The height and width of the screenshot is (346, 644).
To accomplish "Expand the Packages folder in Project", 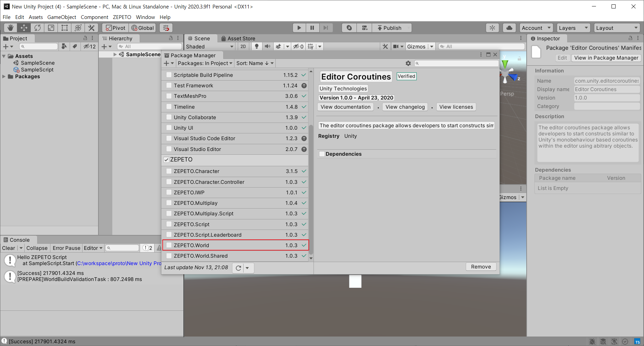I will click(4, 77).
